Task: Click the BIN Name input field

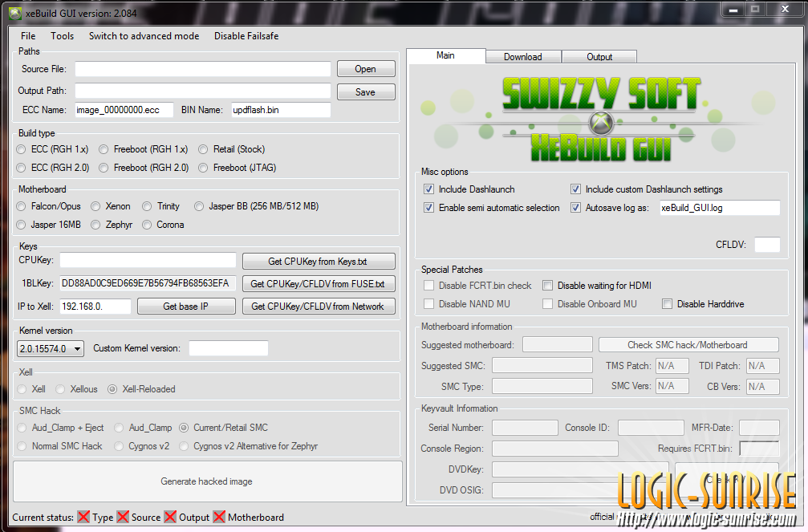Action: 281,110
